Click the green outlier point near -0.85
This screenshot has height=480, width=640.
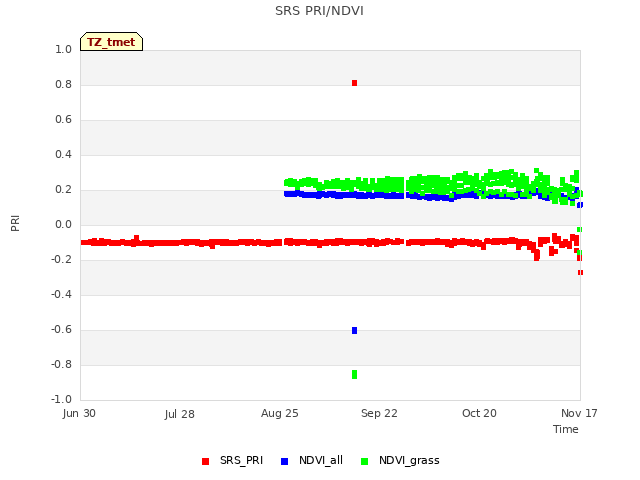click(x=354, y=374)
